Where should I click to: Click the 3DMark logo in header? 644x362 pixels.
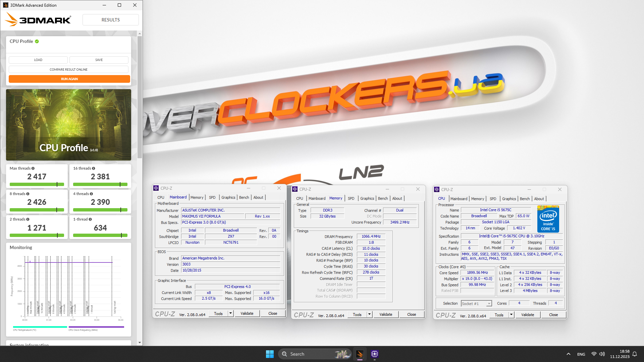38,19
